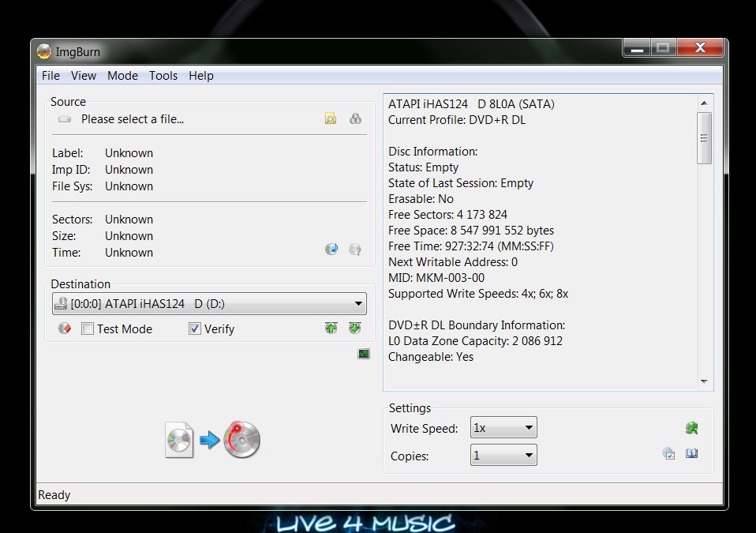
Task: Click the 'Next Writable Address: 0' line
Action: (453, 262)
